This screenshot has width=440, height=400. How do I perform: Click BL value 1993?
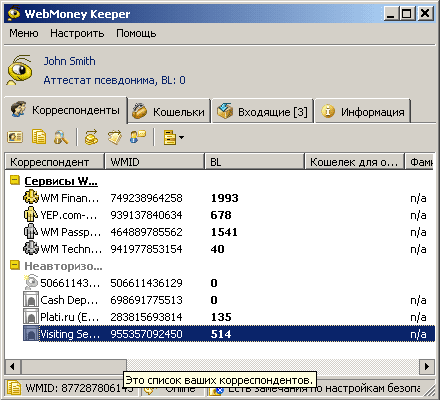click(x=225, y=198)
